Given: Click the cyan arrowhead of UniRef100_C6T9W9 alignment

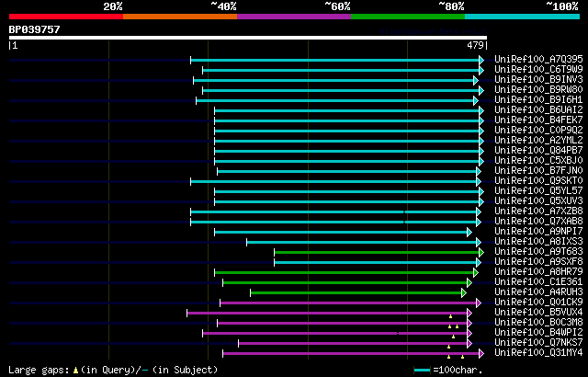Looking at the screenshot, I should click(481, 70).
